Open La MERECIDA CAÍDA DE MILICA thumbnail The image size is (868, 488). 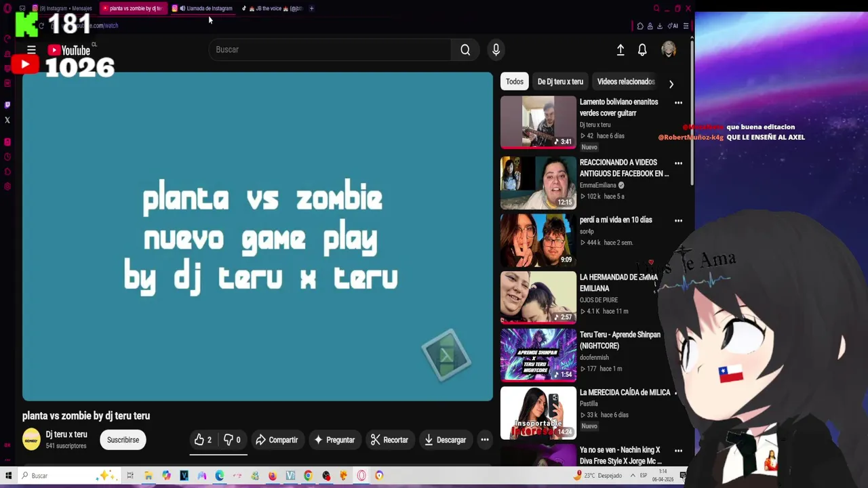coord(538,413)
